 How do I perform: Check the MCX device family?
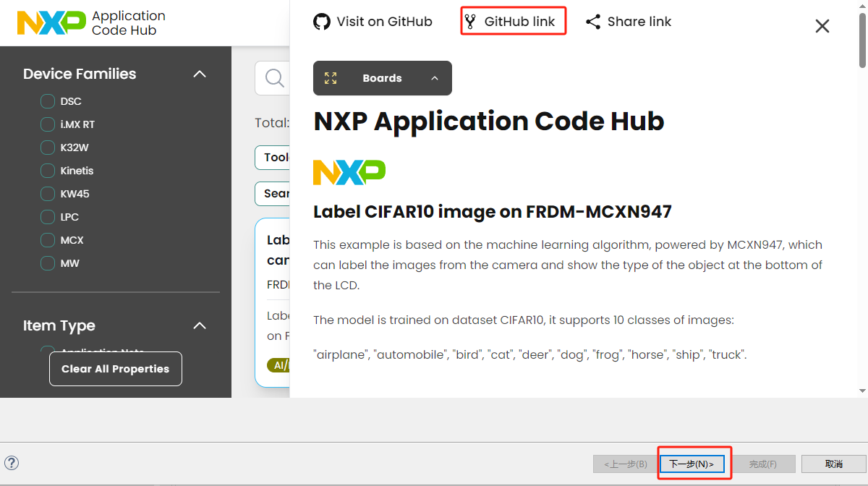click(48, 240)
